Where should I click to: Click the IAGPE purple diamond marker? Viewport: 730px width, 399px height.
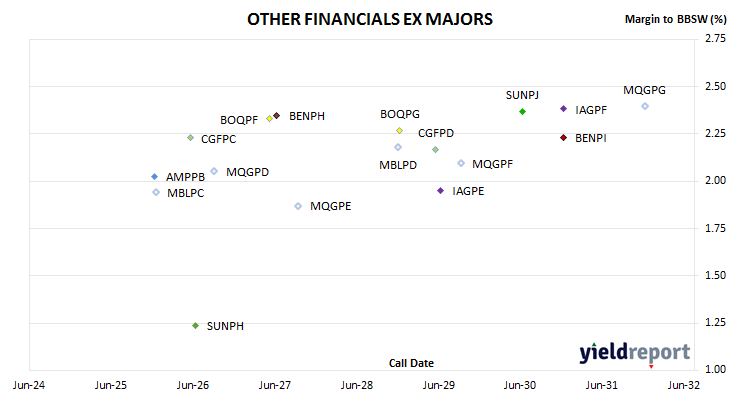(x=440, y=190)
